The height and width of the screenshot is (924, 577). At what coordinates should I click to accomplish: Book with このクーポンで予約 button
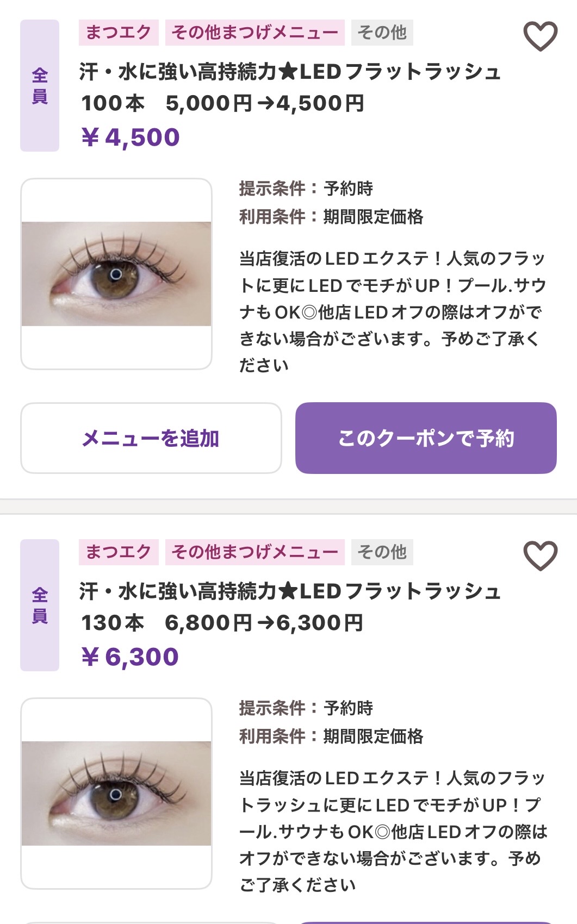(x=426, y=438)
